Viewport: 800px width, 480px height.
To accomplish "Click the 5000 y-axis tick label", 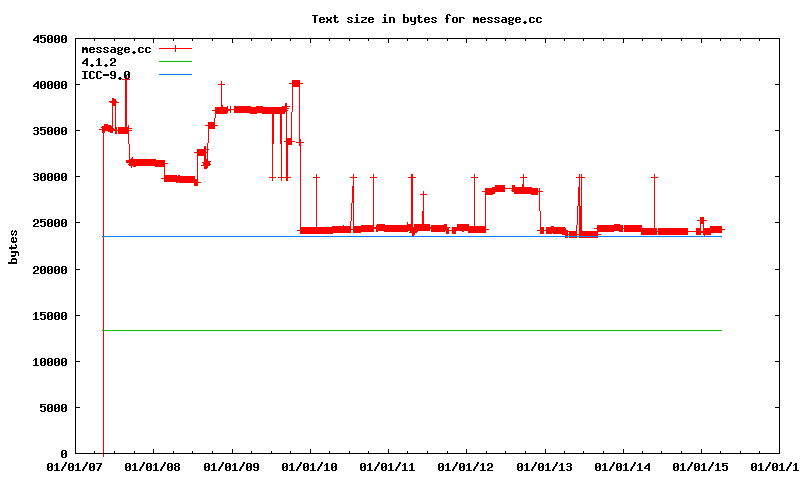I will tap(51, 408).
